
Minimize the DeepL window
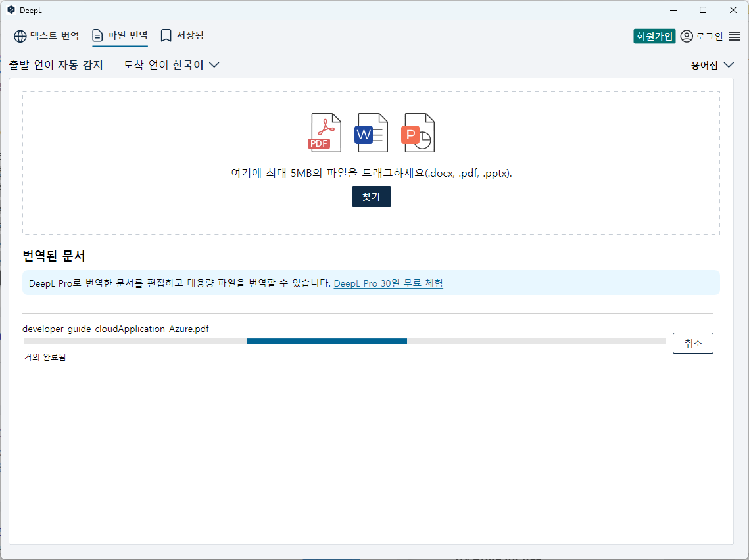pos(673,10)
